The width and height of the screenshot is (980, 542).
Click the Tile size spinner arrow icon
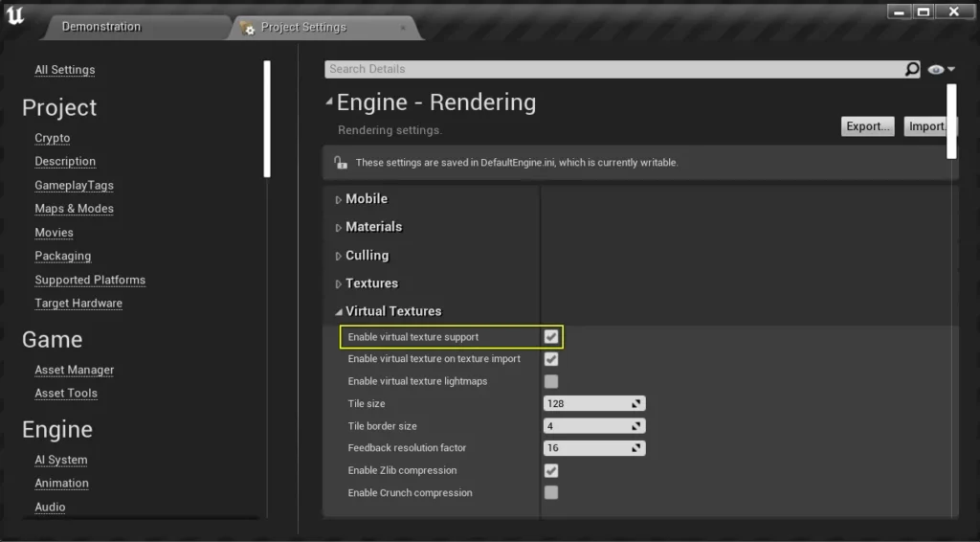(x=636, y=404)
